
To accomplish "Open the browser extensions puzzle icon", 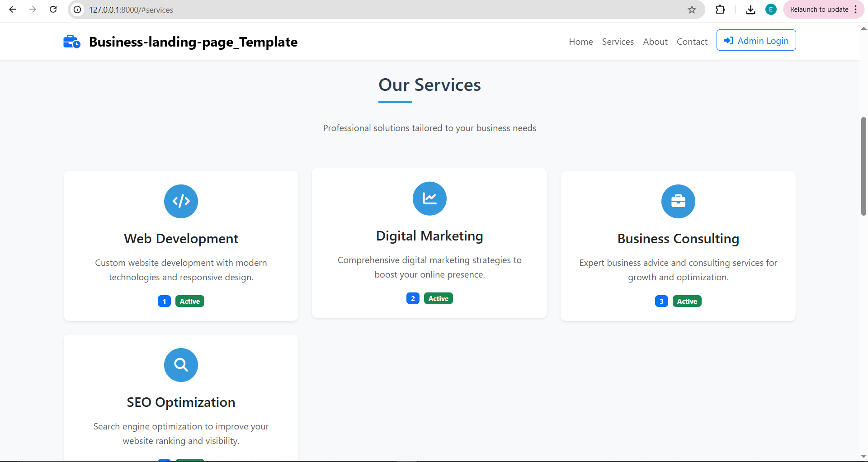I will [x=720, y=9].
